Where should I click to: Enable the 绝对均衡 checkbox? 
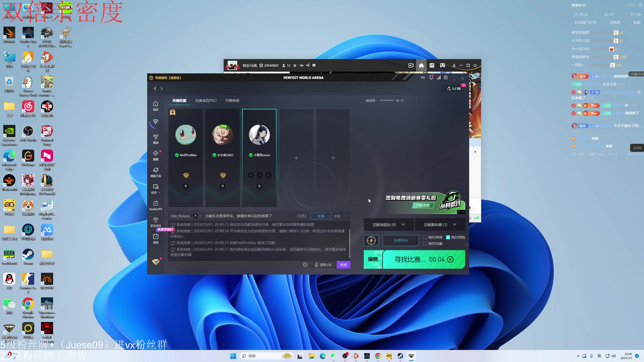coord(425,244)
